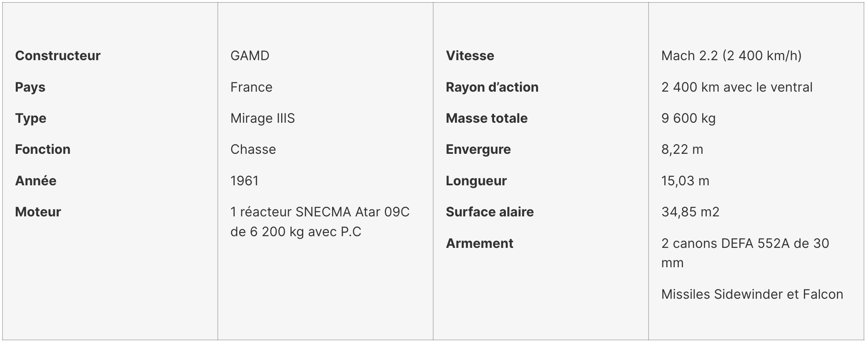Screen dimensions: 868x348
Task: Click the Pays label
Action: (30, 87)
